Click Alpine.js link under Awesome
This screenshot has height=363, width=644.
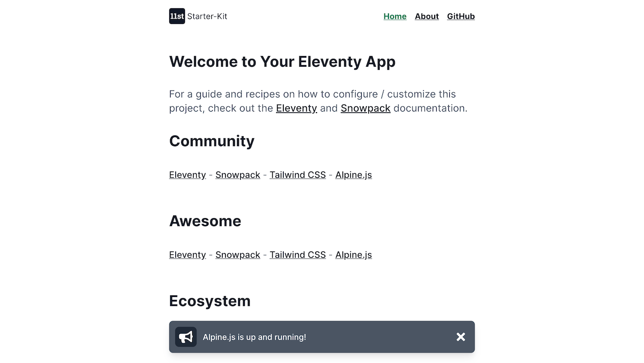point(354,255)
